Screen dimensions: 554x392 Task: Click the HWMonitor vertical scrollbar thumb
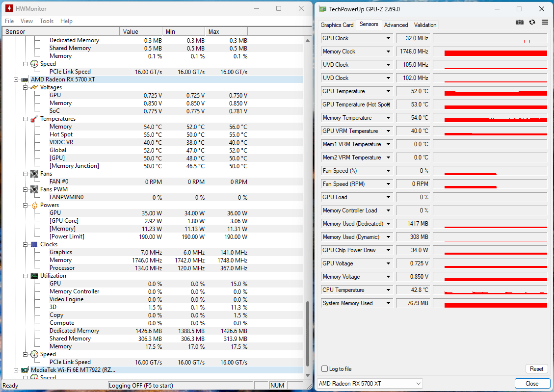(307, 334)
